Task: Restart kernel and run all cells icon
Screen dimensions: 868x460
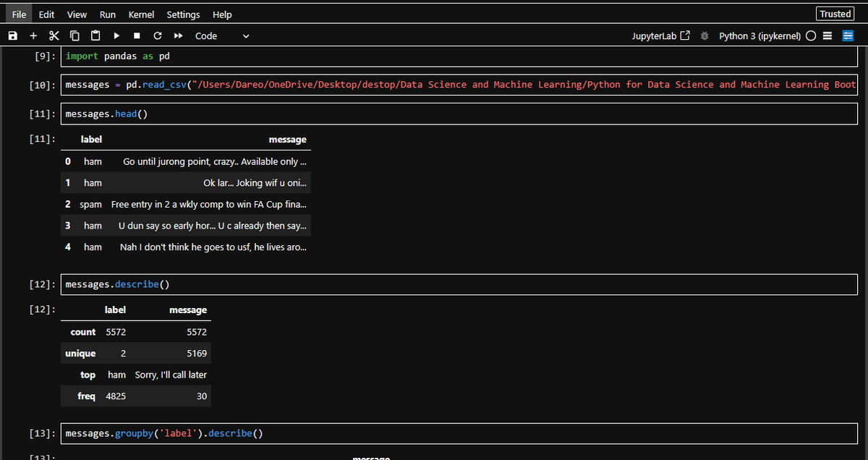Action: [178, 35]
